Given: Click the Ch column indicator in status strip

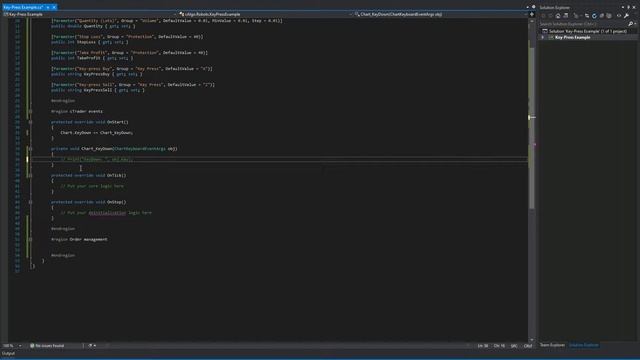Looking at the screenshot, I should point(499,346).
